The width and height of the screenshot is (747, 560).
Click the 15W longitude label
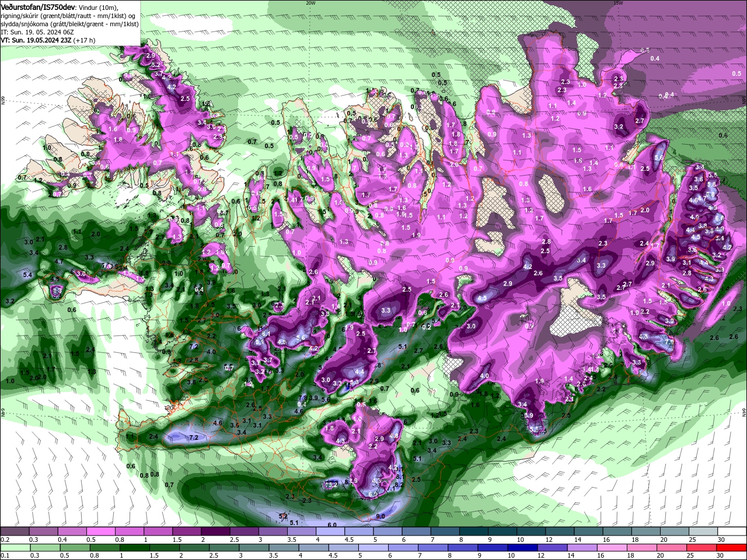point(618,3)
